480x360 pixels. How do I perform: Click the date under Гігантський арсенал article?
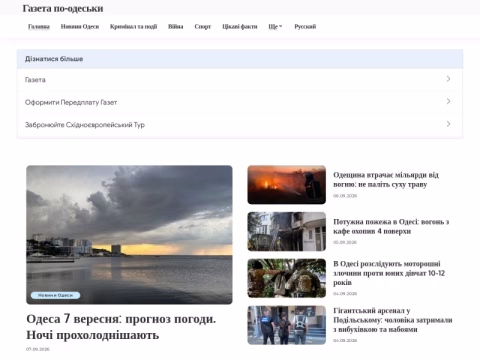[345, 340]
